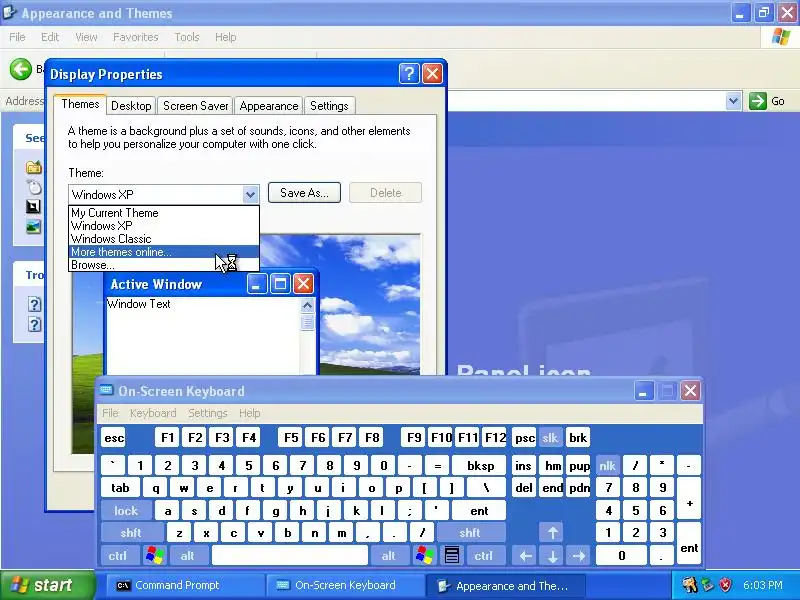Click the up arrow key
The width and height of the screenshot is (800, 600).
(x=553, y=533)
